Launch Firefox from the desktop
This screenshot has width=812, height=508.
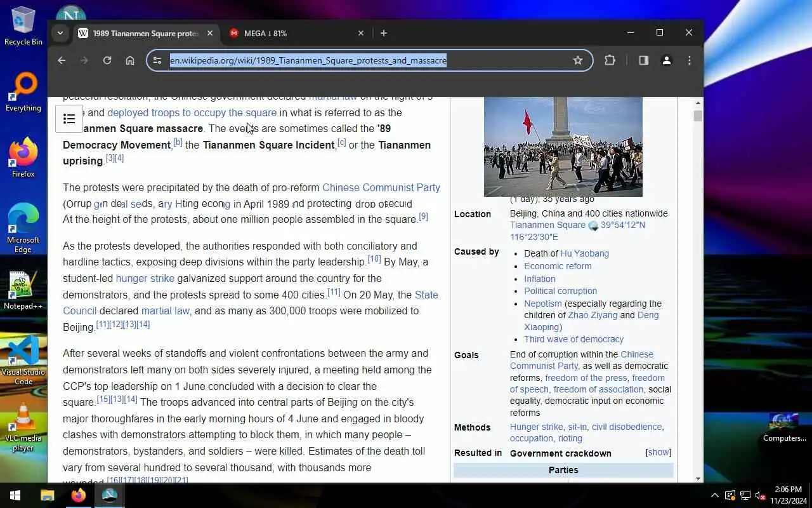coord(23,159)
